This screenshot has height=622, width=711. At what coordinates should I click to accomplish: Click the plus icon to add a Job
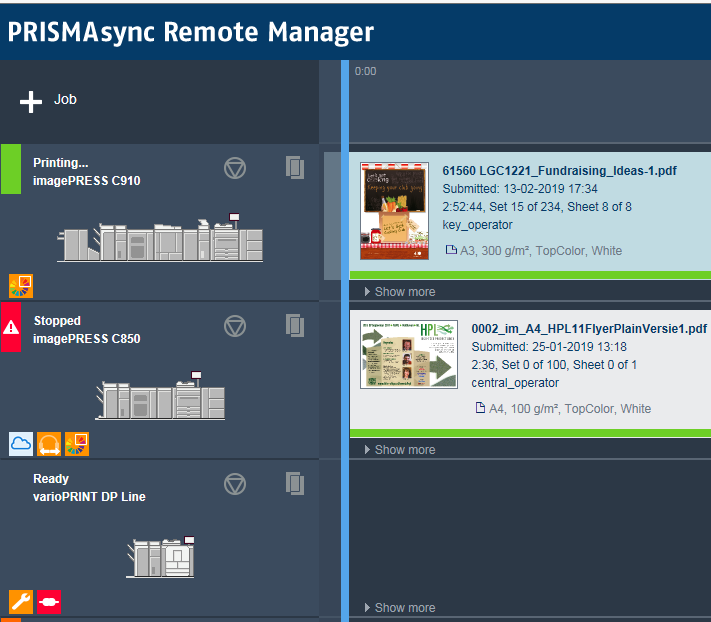[x=31, y=102]
